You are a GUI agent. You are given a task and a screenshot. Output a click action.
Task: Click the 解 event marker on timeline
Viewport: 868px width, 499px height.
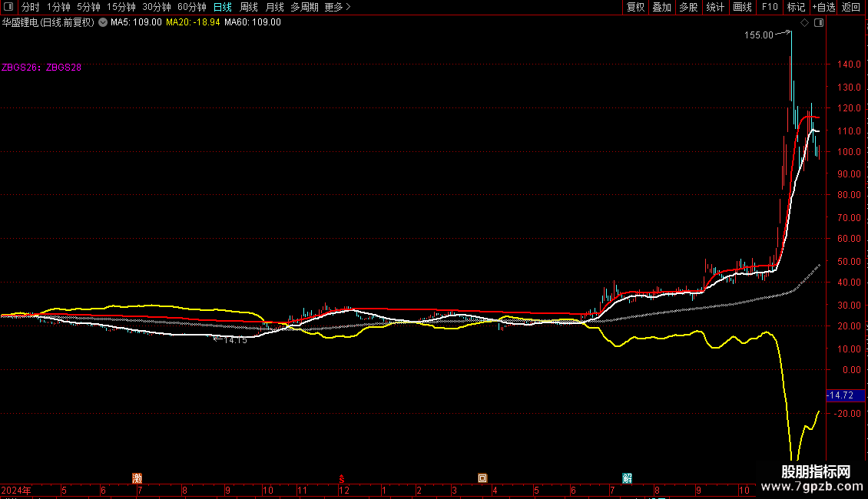coord(628,478)
